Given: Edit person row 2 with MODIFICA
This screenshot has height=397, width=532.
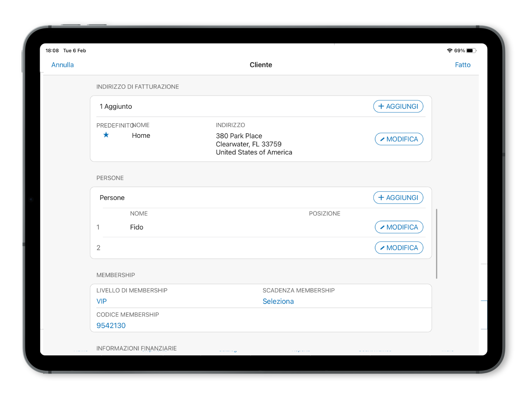Looking at the screenshot, I should (x=399, y=248).
